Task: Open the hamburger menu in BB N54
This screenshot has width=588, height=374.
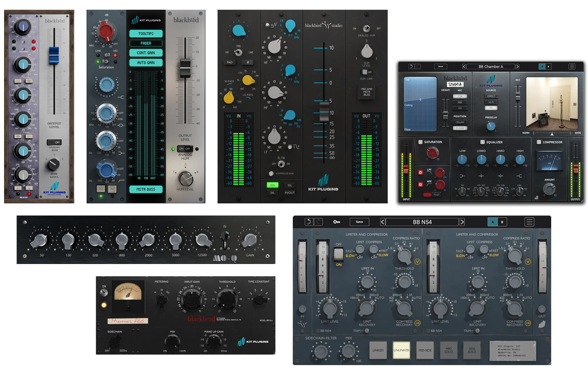Action: tap(530, 222)
